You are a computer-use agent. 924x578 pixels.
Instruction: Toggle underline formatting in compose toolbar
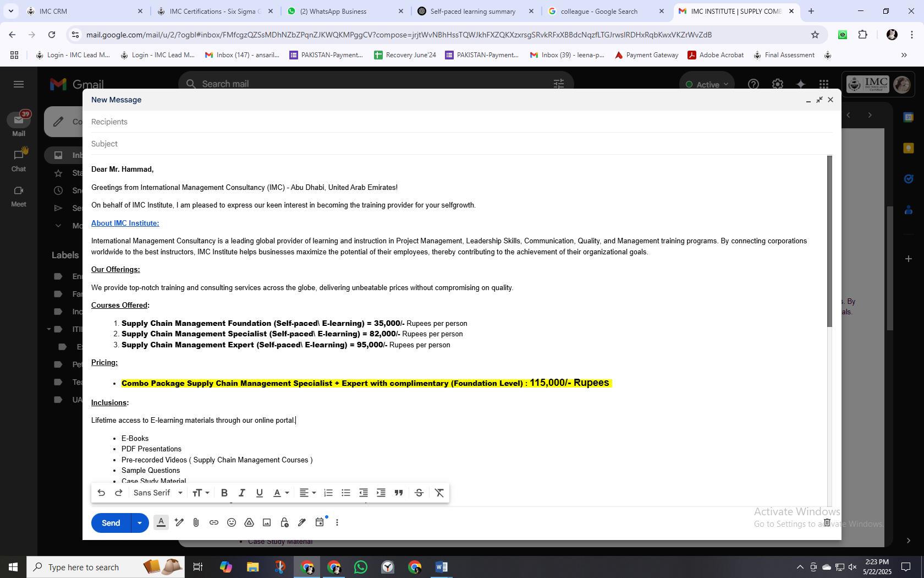tap(259, 493)
